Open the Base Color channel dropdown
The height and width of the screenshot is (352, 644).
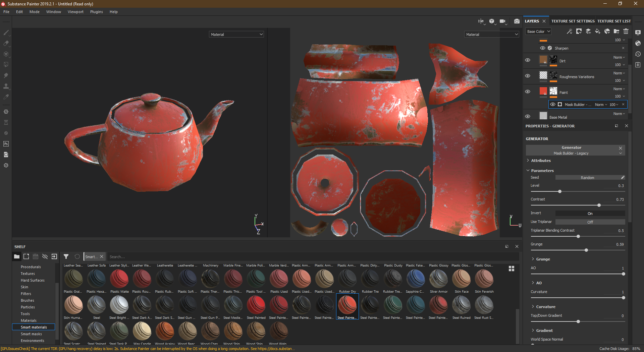click(x=538, y=32)
